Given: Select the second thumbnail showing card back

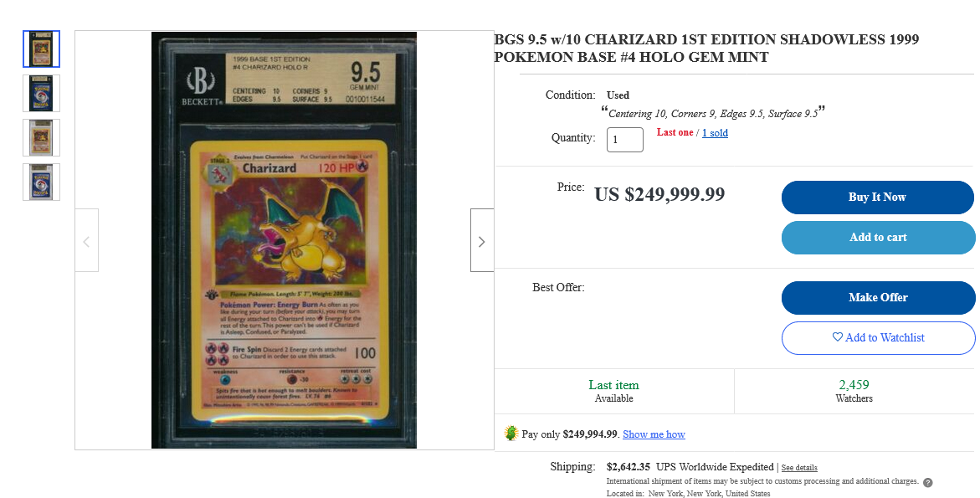Looking at the screenshot, I should coord(41,93).
